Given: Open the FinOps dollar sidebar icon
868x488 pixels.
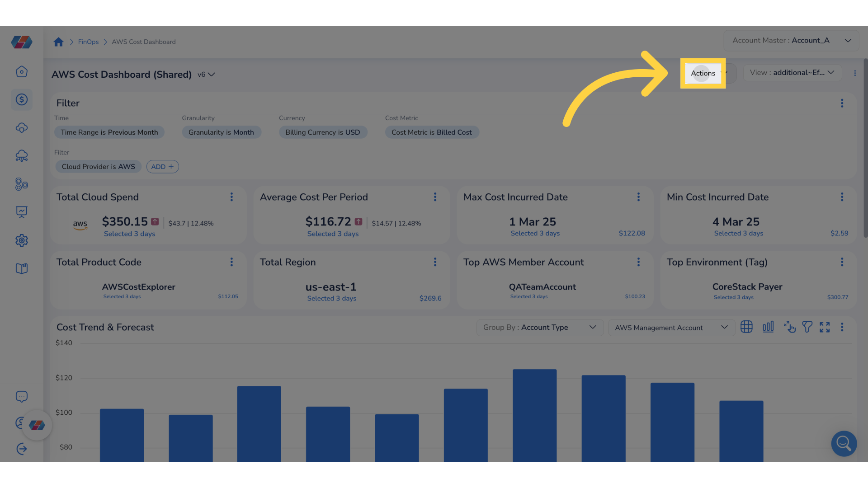Looking at the screenshot, I should tap(22, 99).
